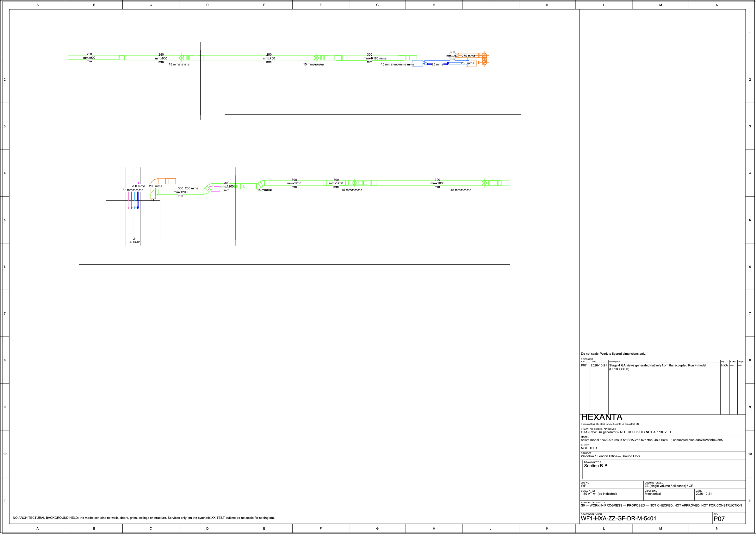
Task: Click the AHU-01 equipment label
Action: 135,242
